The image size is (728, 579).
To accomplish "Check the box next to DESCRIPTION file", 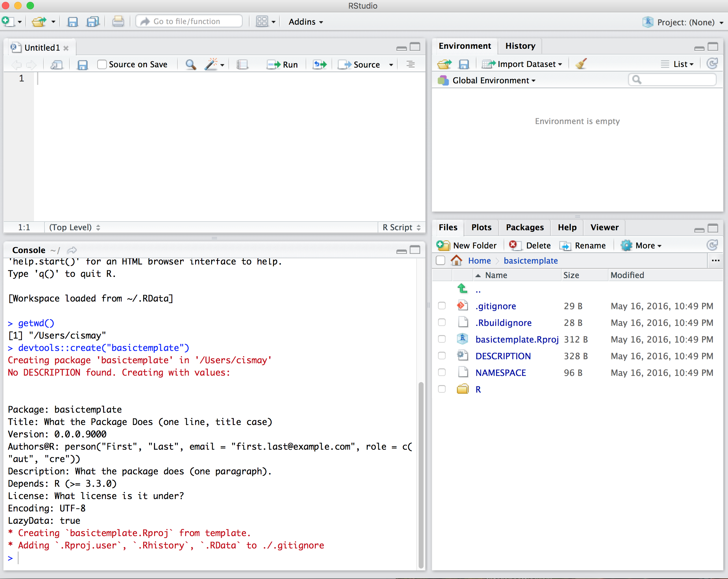I will (442, 356).
